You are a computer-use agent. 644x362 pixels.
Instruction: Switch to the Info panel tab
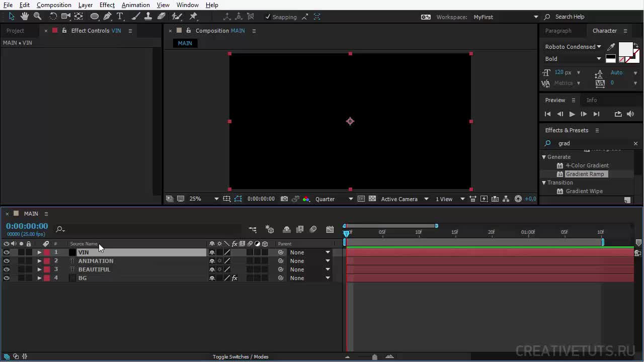591,100
